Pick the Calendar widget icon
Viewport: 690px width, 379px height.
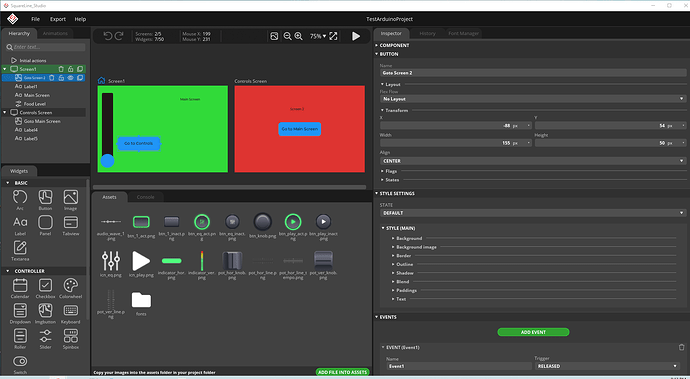(20, 289)
